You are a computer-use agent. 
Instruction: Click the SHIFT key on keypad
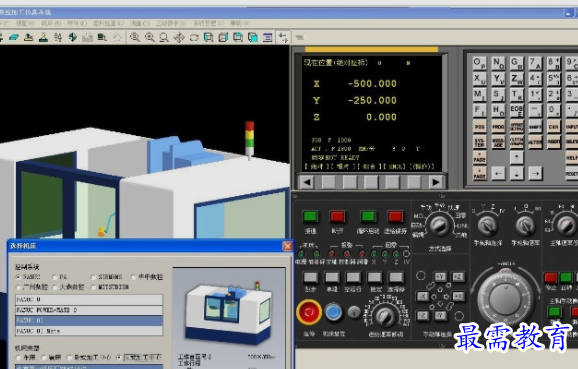coord(535,126)
